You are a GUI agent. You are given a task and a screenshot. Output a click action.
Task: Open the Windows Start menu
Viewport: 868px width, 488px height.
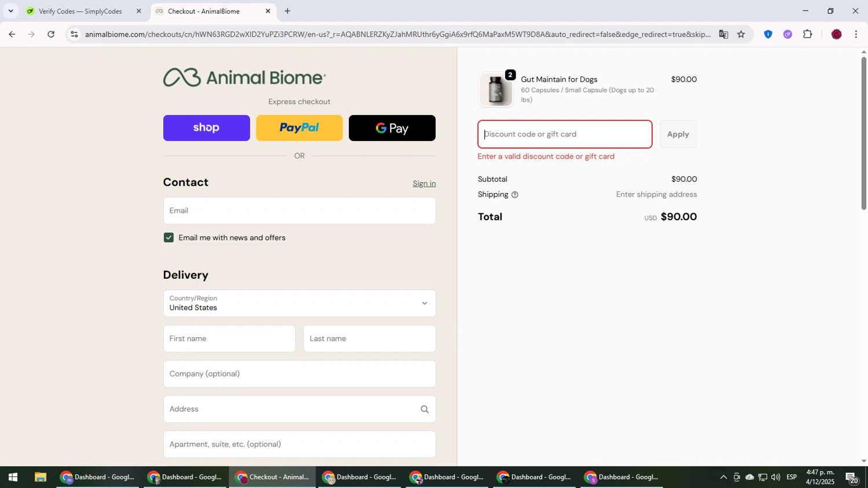(13, 477)
